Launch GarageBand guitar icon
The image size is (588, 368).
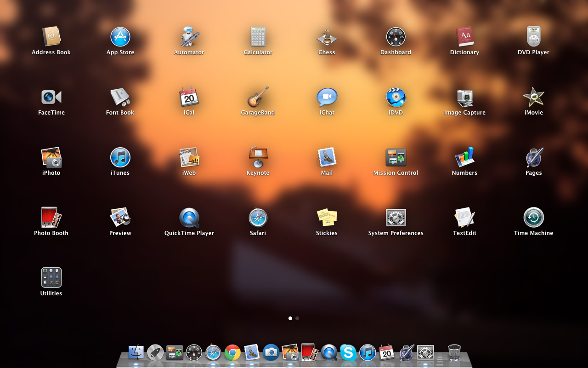[x=258, y=97]
